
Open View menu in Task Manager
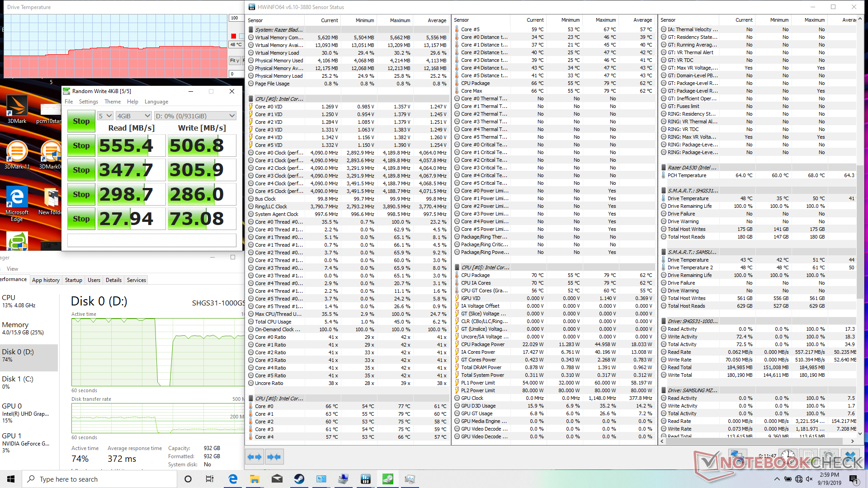(x=12, y=269)
